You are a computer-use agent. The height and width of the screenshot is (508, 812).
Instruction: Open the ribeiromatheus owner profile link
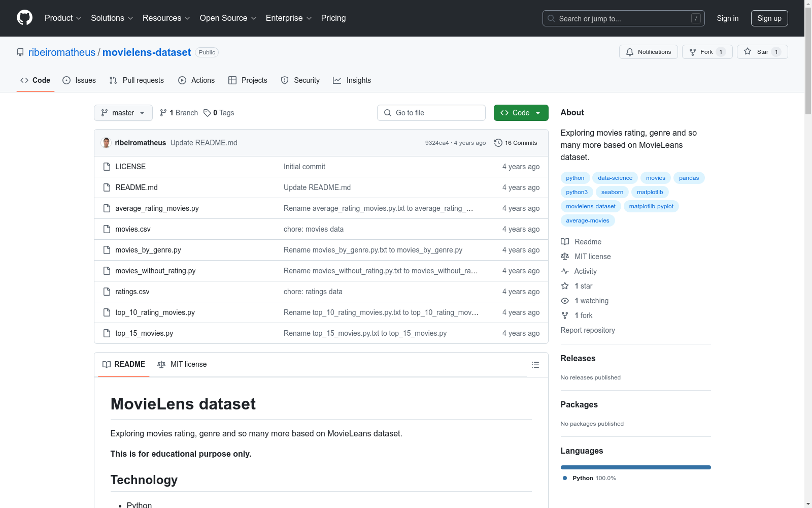[x=62, y=52]
